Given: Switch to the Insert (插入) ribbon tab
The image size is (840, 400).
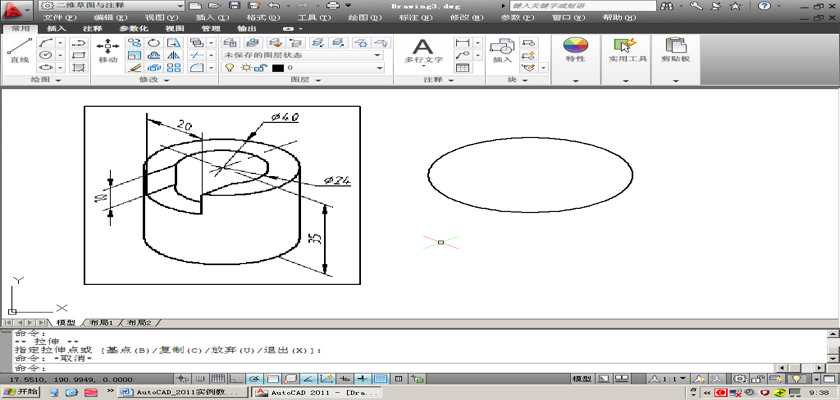Looking at the screenshot, I should point(57,29).
